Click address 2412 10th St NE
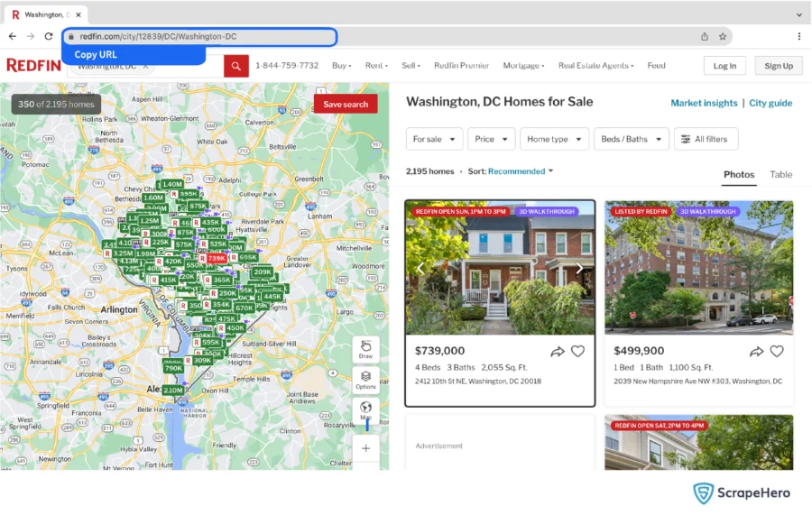The width and height of the screenshot is (812, 515). [x=478, y=381]
